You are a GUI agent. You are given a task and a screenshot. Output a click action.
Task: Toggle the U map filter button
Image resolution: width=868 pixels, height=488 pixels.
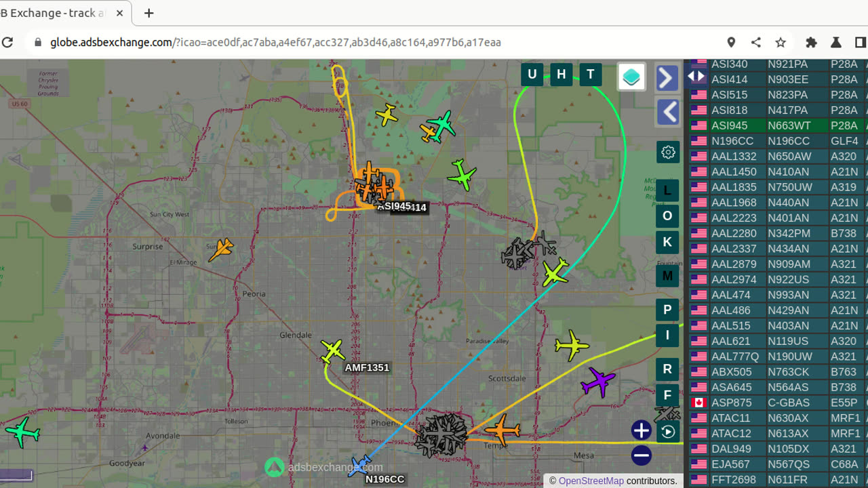[532, 75]
